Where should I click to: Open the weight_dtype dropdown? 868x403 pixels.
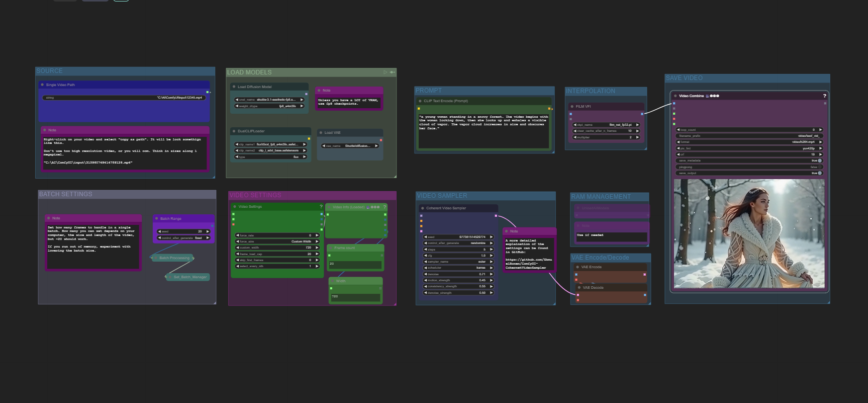point(269,106)
